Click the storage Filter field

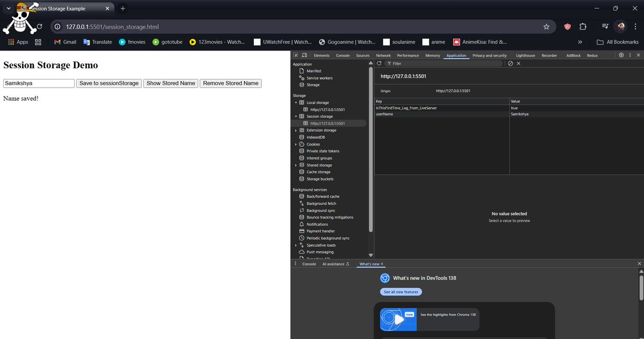point(444,63)
